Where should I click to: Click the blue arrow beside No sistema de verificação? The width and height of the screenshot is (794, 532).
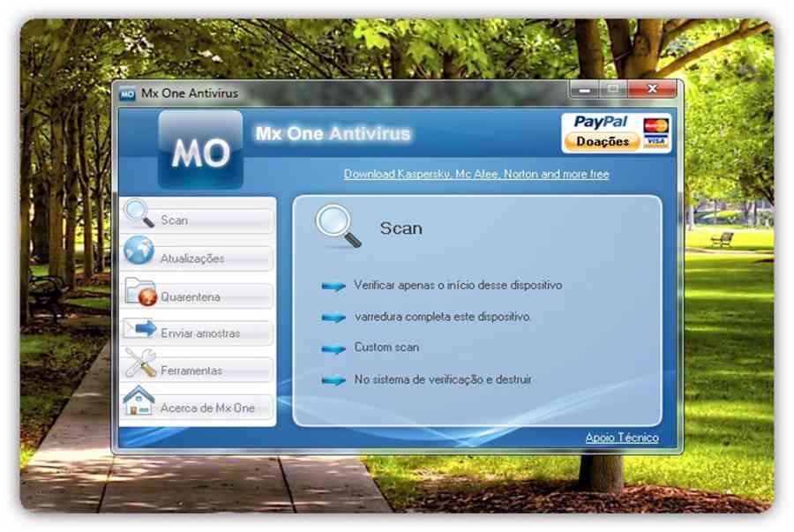point(333,380)
